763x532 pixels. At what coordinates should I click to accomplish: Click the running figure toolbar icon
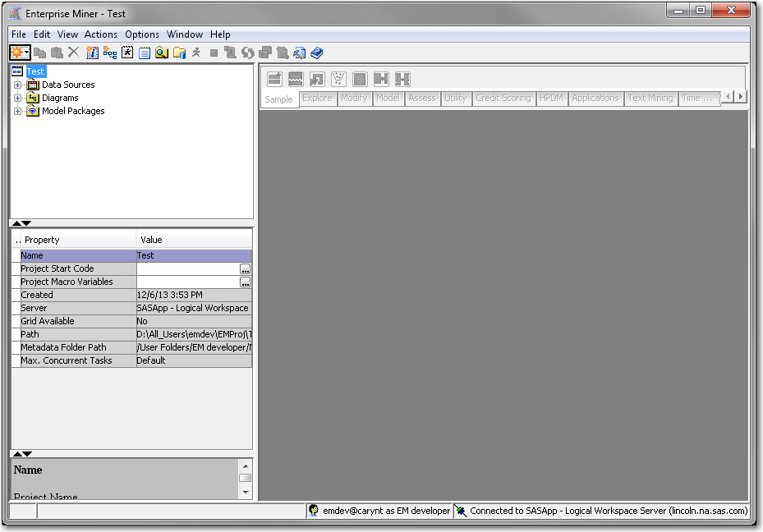196,53
